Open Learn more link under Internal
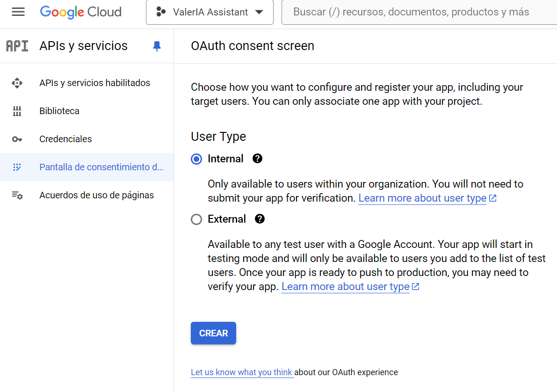Image resolution: width=557 pixels, height=392 pixels. tap(422, 198)
